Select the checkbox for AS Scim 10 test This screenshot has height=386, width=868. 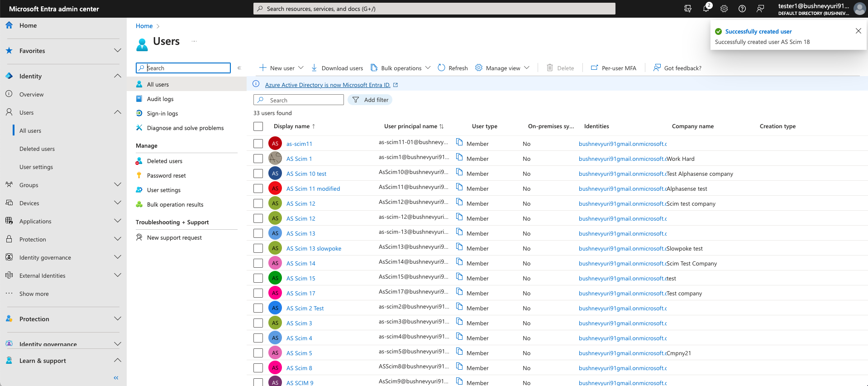258,174
